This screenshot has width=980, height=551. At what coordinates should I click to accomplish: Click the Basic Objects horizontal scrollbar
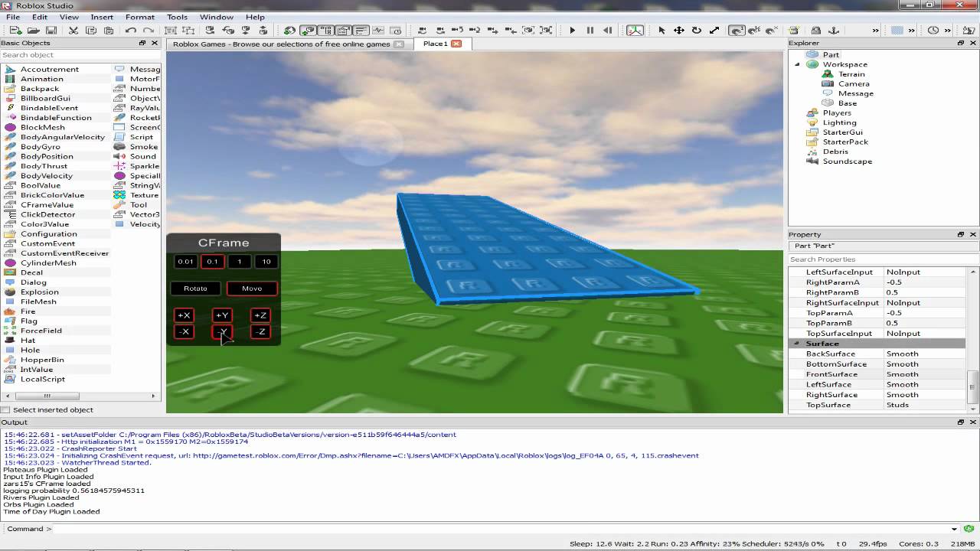pyautogui.click(x=47, y=396)
